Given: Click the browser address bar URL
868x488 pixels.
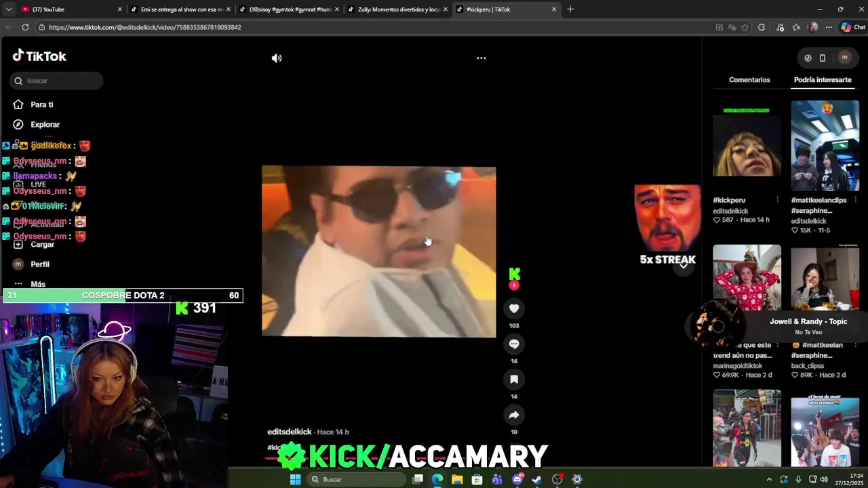Looking at the screenshot, I should 145,27.
